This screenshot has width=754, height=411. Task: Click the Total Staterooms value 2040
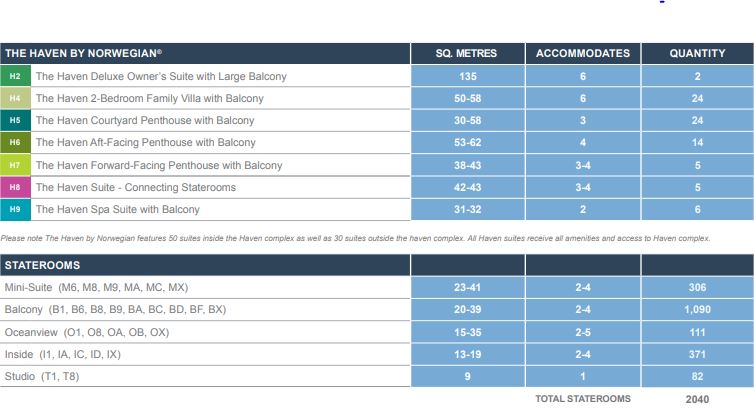[x=697, y=399]
